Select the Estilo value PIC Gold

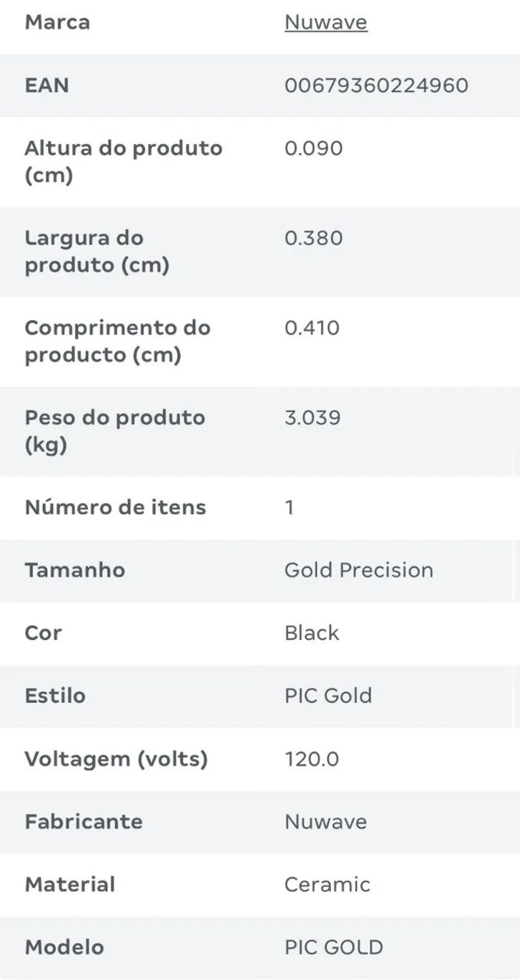coord(328,695)
